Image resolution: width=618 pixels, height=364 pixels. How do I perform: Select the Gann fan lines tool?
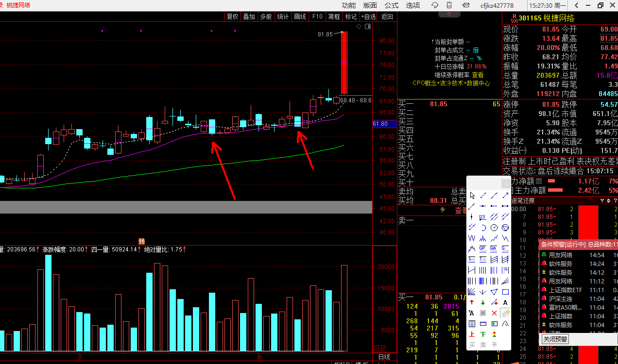pos(472,291)
